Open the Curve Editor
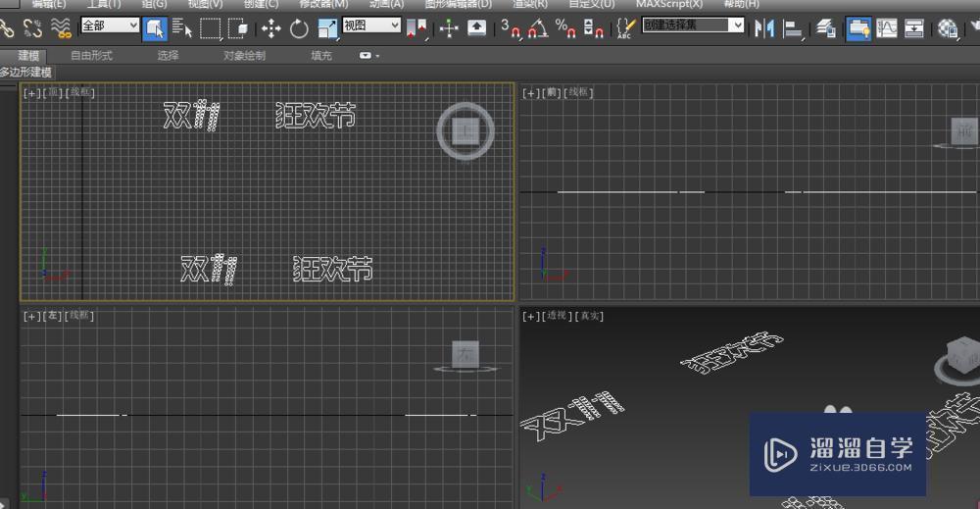 pos(886,28)
